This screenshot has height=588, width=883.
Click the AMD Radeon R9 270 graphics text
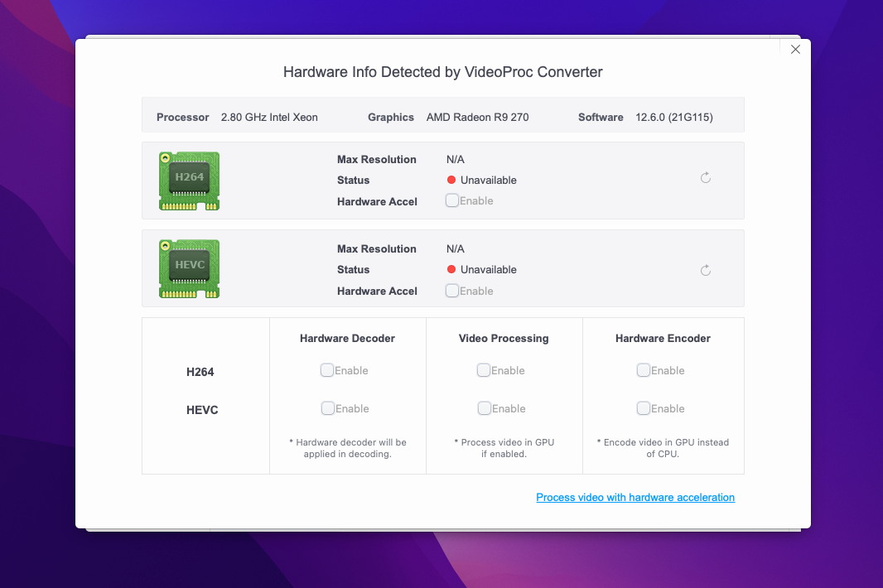(x=477, y=118)
